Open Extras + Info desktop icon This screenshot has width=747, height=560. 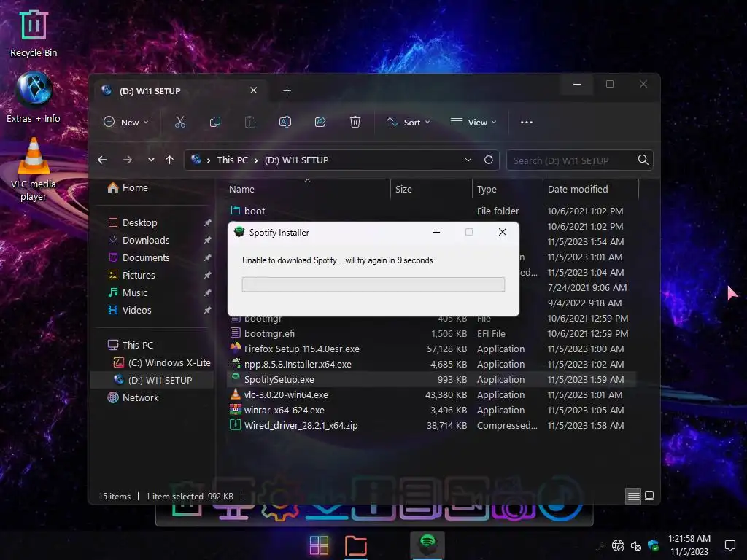pyautogui.click(x=34, y=97)
